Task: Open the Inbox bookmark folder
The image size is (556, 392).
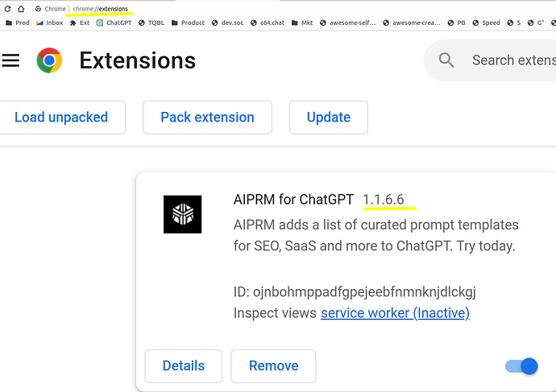Action: (49, 23)
